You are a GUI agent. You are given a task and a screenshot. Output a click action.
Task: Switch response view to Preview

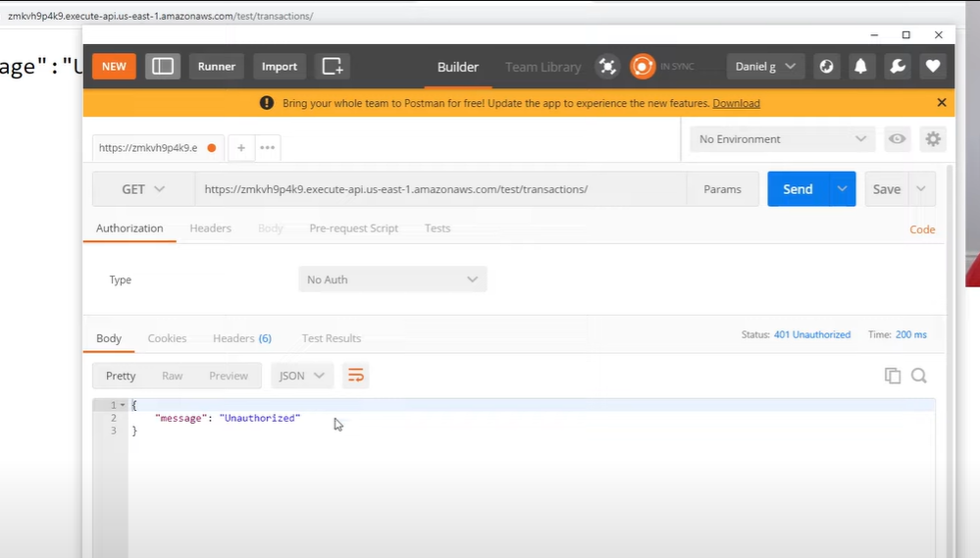229,376
